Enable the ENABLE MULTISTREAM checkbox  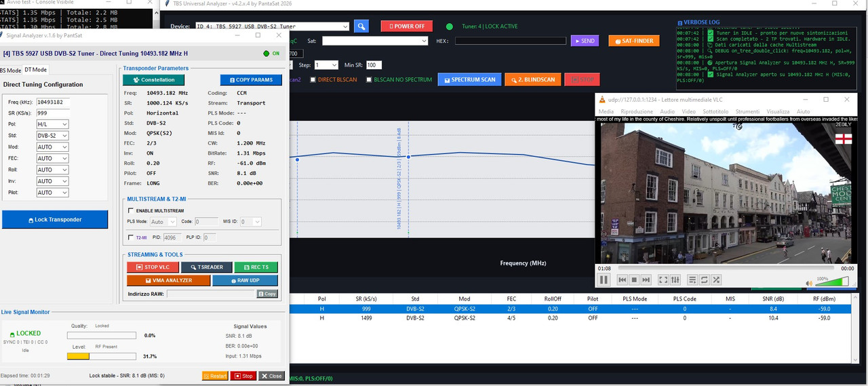131,211
